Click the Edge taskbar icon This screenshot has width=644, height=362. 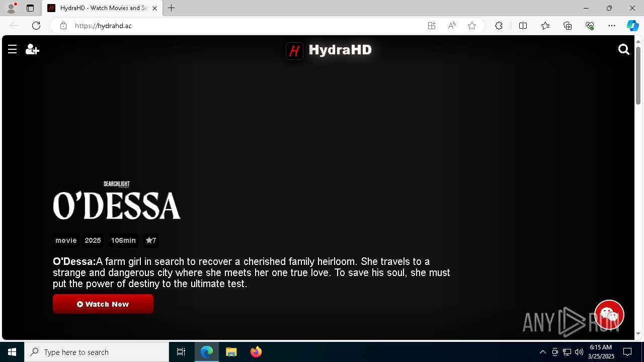(207, 352)
